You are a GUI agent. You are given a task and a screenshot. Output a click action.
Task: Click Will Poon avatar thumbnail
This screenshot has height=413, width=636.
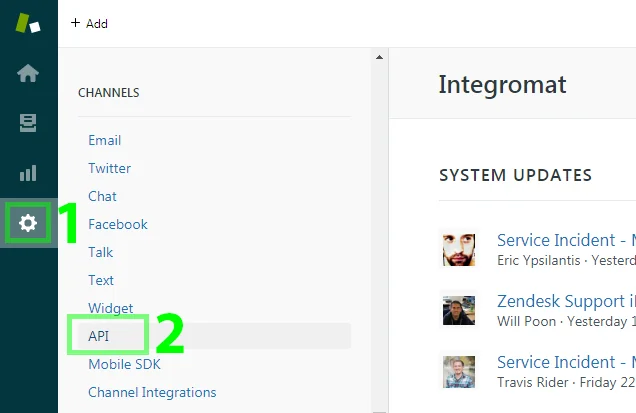pyautogui.click(x=459, y=311)
